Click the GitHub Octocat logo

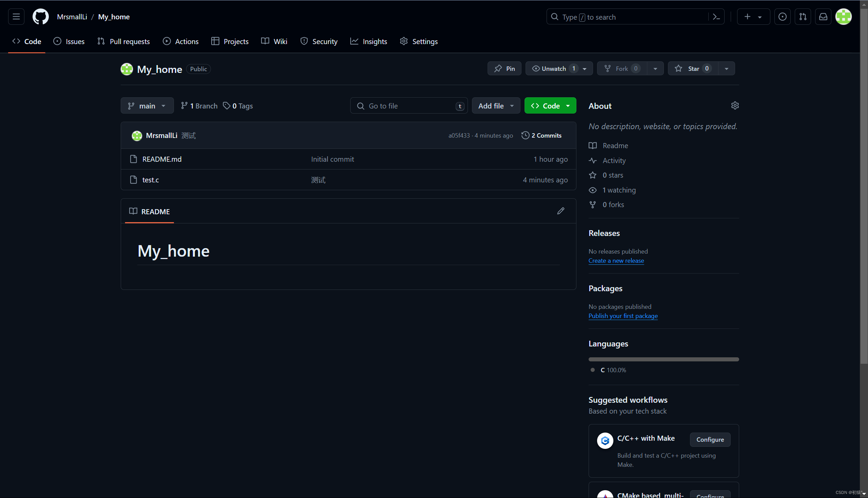pyautogui.click(x=40, y=17)
